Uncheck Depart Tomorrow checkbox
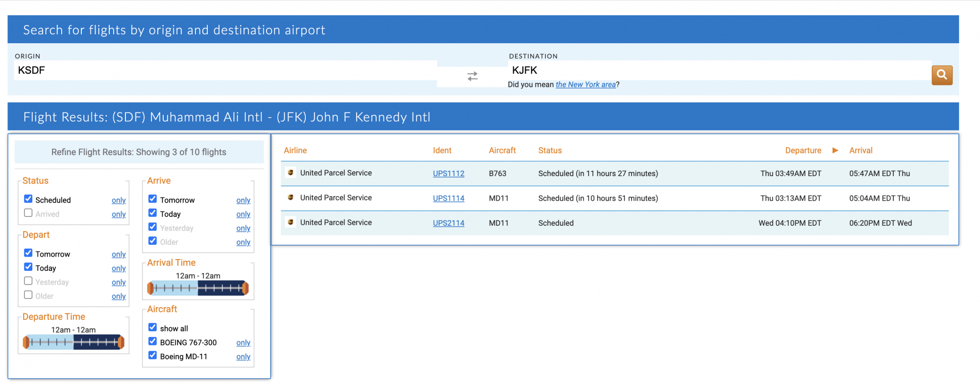Screen dimensions: 980x391 28,253
